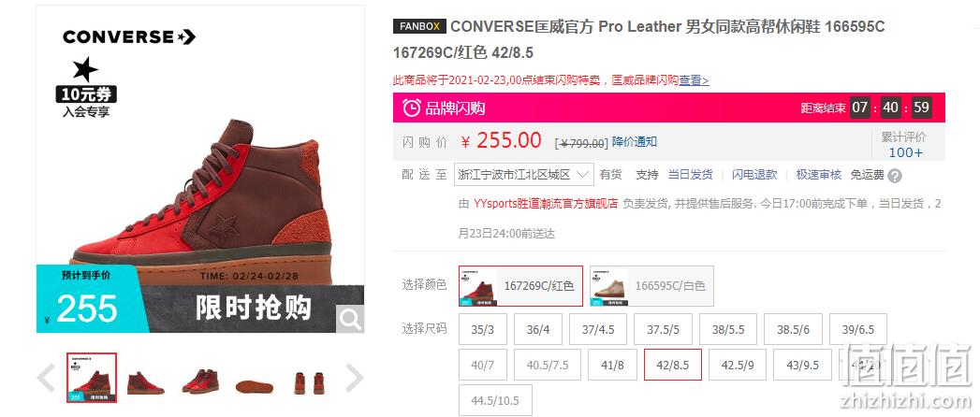Viewport: 980px width, 417px height.
Task: Click the 闪电退款 fast refund link
Action: point(754,175)
